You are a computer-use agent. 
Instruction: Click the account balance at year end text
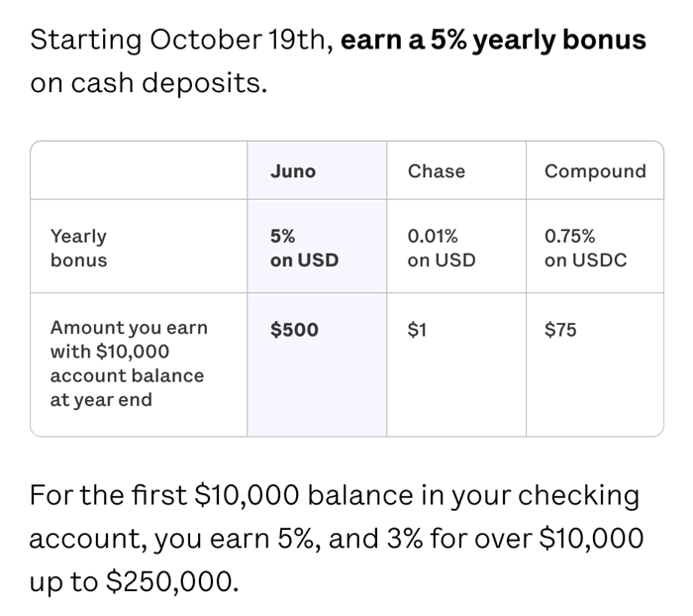tap(127, 388)
